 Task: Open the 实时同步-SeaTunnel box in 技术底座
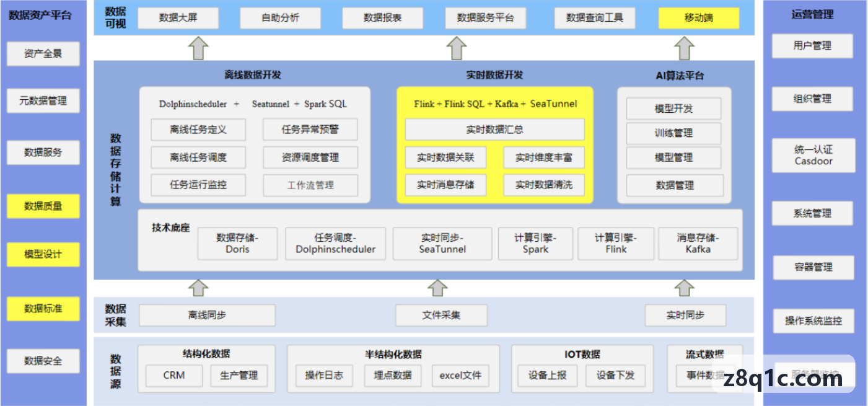coord(442,244)
